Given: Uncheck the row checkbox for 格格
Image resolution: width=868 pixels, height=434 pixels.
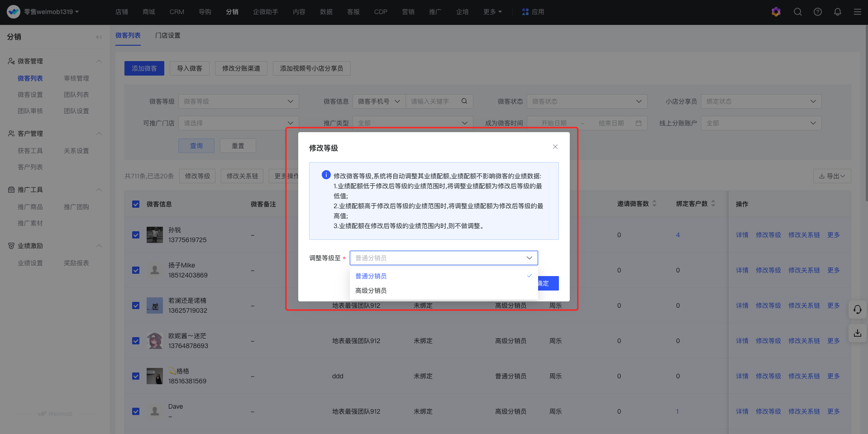Looking at the screenshot, I should 136,376.
